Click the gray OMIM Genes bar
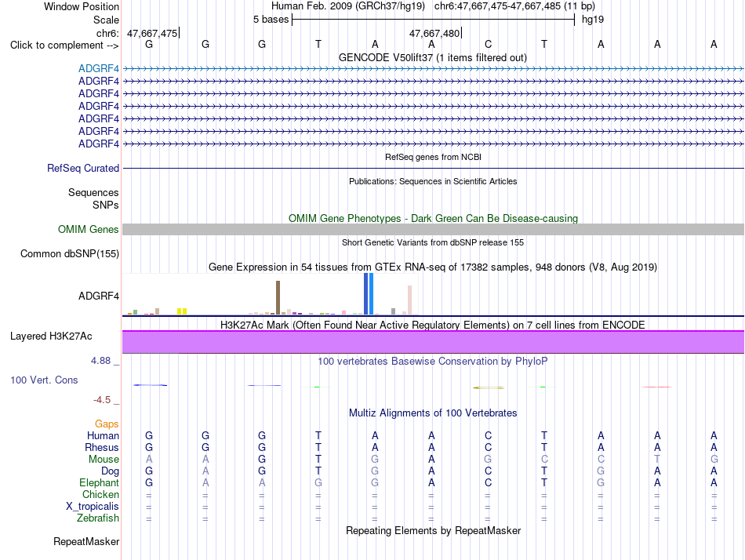 [x=434, y=229]
